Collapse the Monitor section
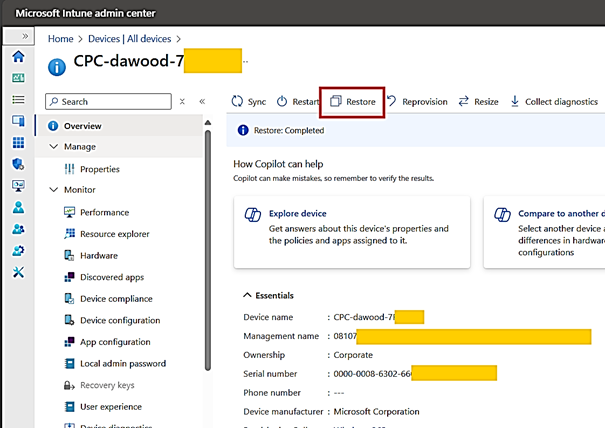The height and width of the screenshot is (428, 605). pyautogui.click(x=54, y=190)
